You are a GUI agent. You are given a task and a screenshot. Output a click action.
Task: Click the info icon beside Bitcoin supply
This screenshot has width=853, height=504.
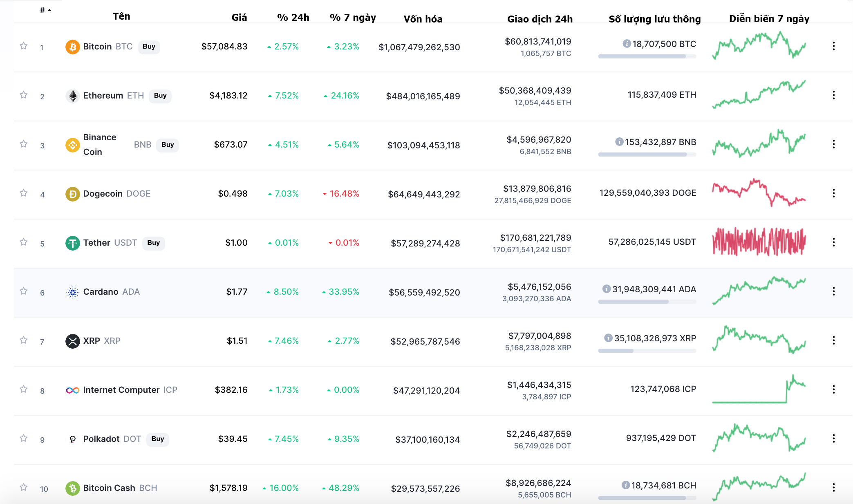click(626, 44)
